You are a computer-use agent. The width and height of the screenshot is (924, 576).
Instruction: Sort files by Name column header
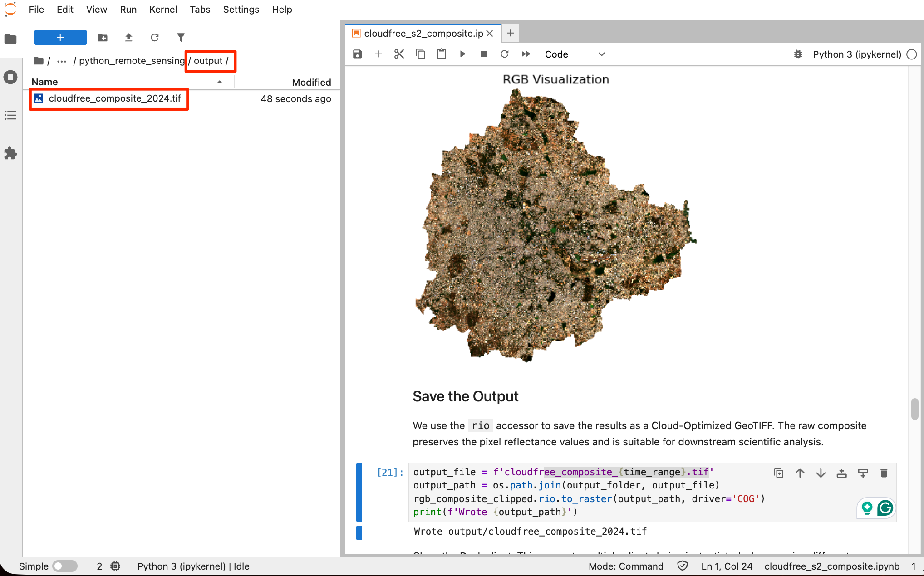pos(128,82)
